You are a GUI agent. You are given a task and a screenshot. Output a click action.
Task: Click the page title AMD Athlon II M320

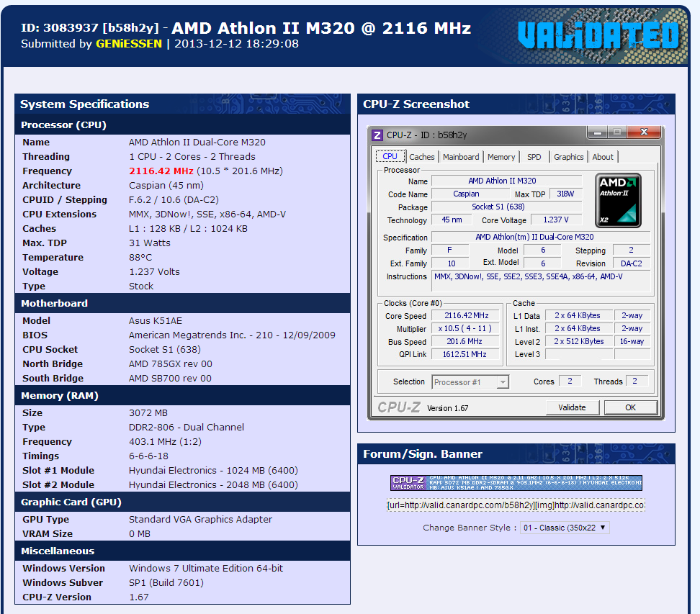(x=321, y=28)
